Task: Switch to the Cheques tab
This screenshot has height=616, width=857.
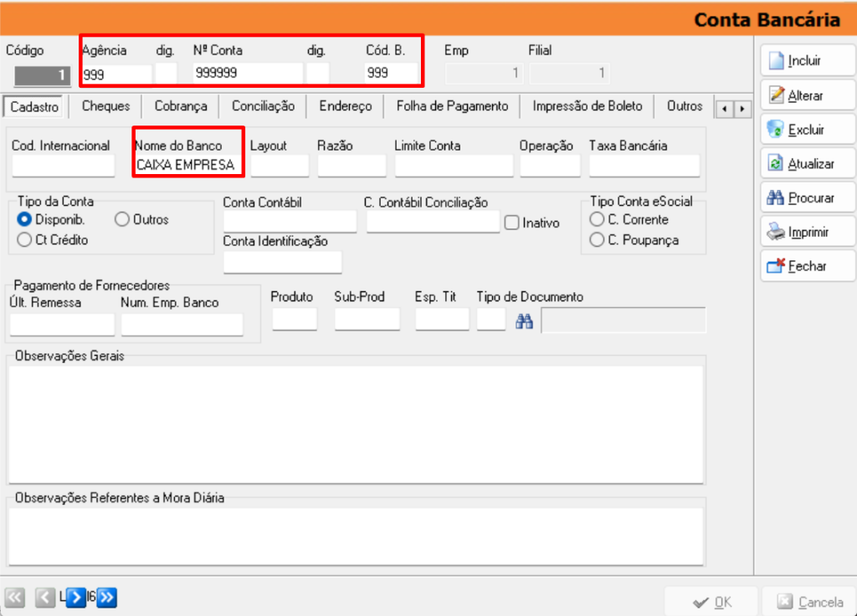Action: pos(105,106)
